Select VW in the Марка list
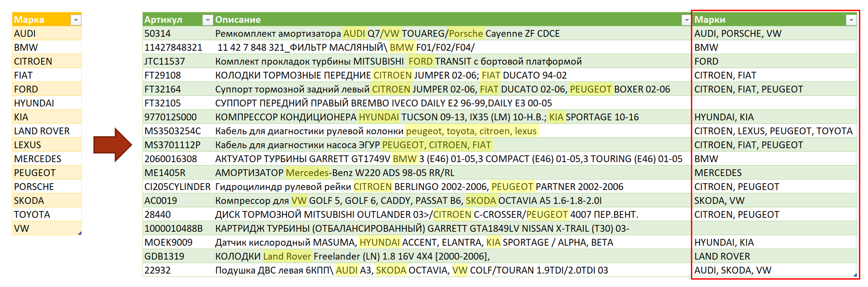This screenshot has width=868, height=287. [47, 229]
